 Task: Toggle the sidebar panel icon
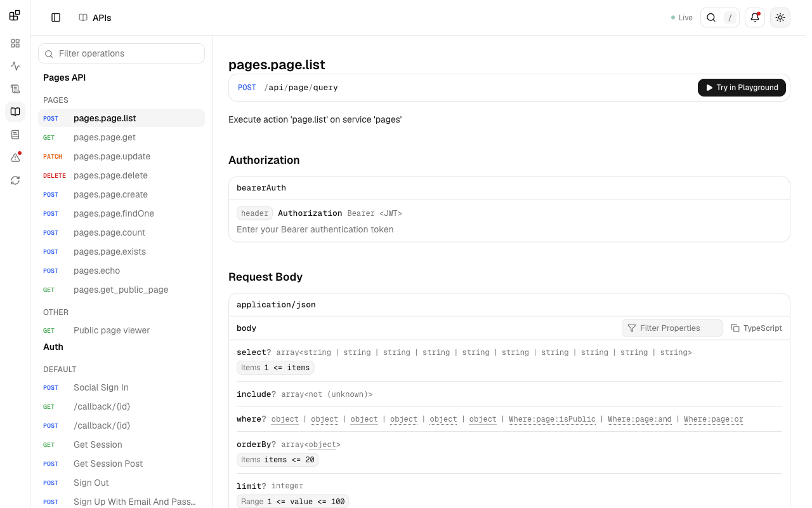[56, 18]
